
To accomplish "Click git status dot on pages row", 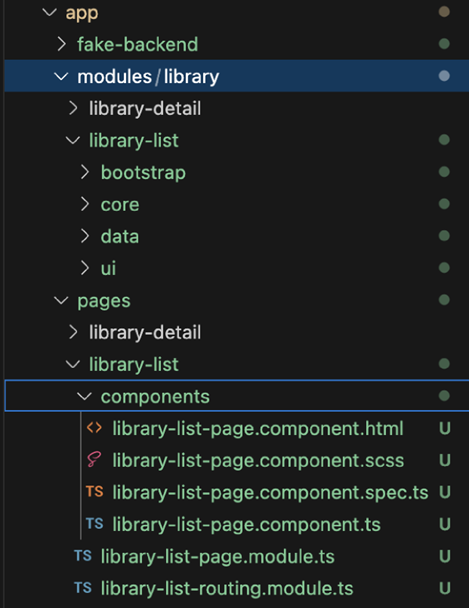I will click(x=444, y=300).
